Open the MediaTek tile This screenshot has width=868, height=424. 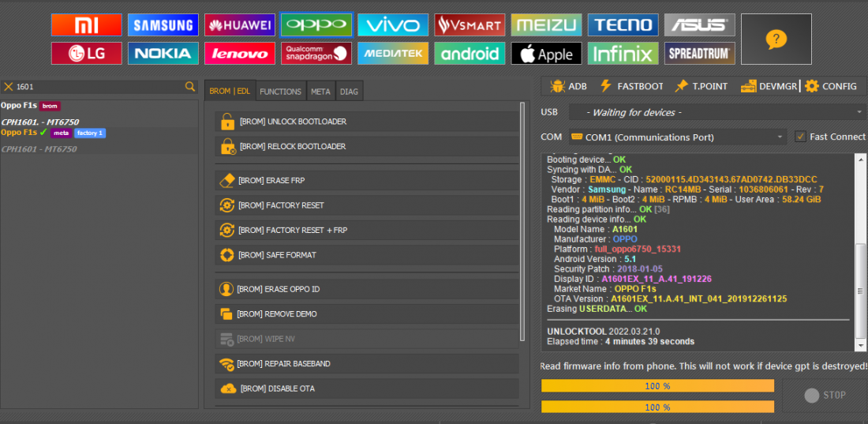[392, 53]
